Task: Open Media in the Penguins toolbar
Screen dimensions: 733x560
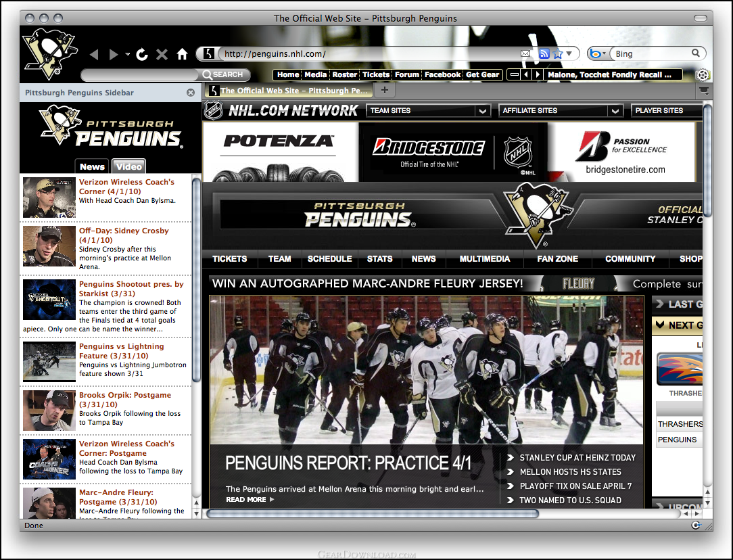Action: point(316,75)
